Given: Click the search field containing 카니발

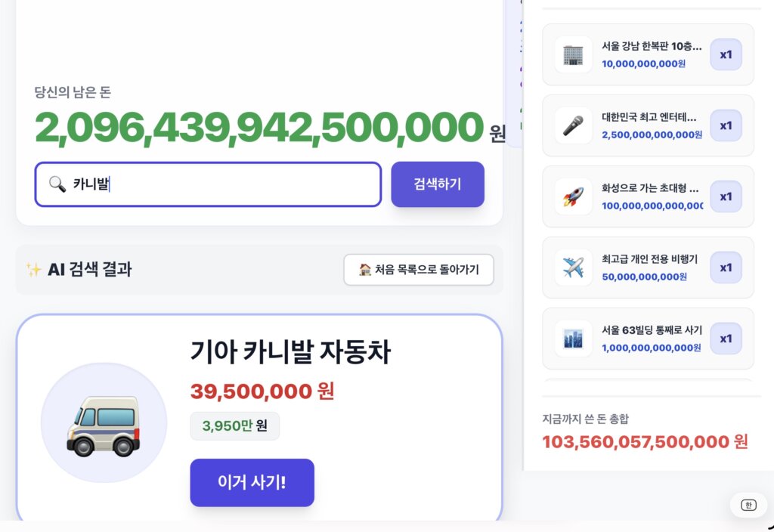Looking at the screenshot, I should click(208, 184).
